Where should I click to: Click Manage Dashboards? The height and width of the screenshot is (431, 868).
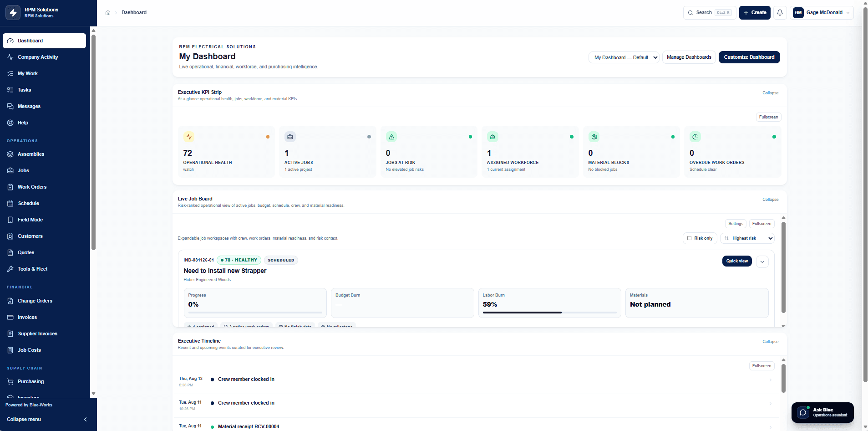689,57
